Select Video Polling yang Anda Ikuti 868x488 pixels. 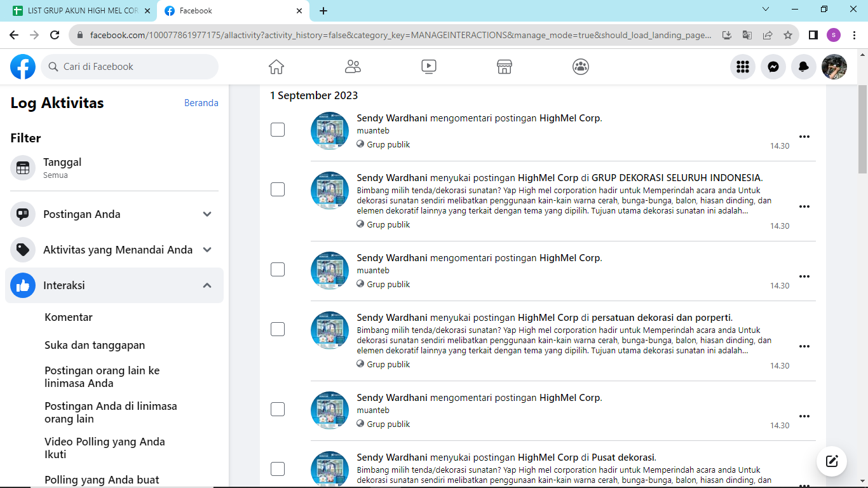pos(105,448)
